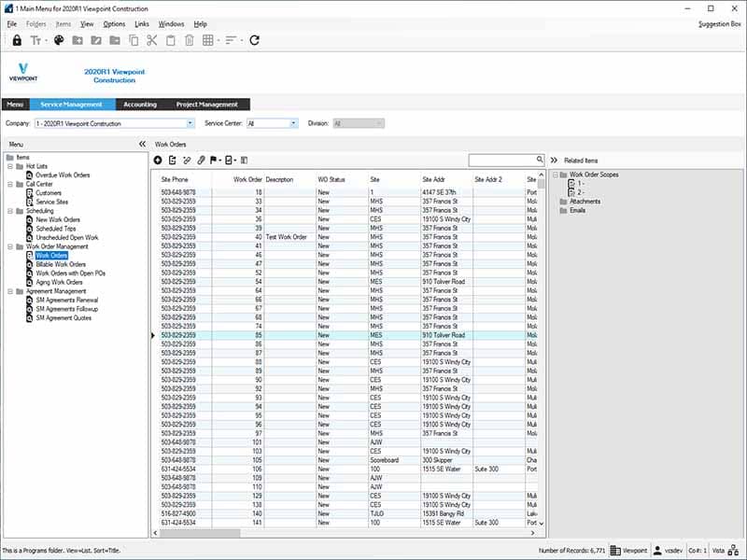747x560 pixels.
Task: Collapse the Scheduling tree folder
Action: [9, 211]
